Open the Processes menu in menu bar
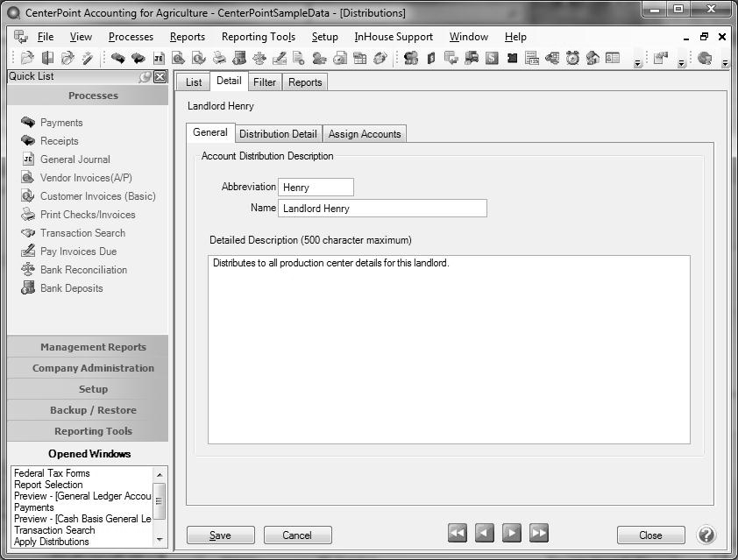 click(x=131, y=37)
